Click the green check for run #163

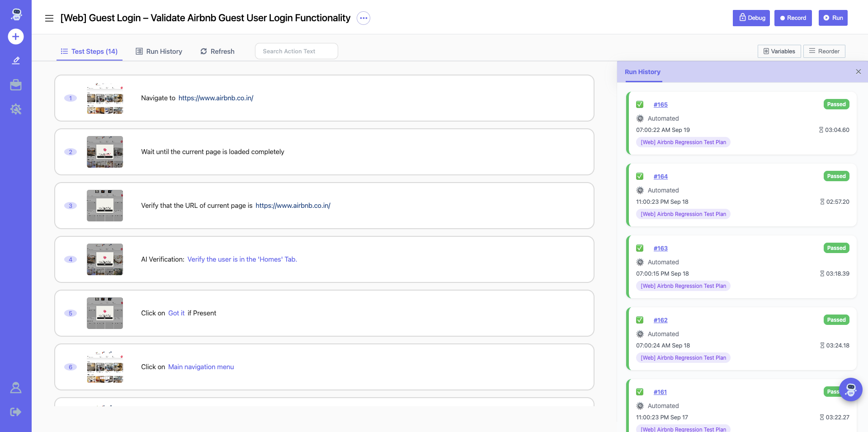coord(640,248)
